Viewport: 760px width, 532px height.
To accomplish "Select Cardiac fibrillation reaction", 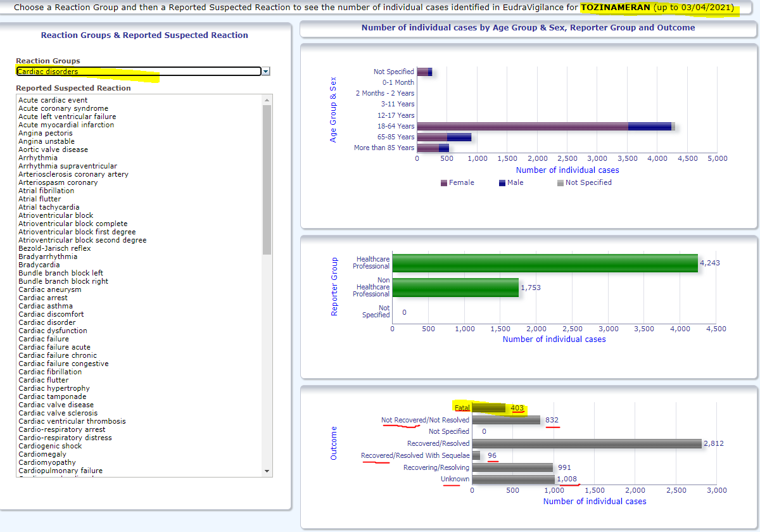I will point(50,372).
